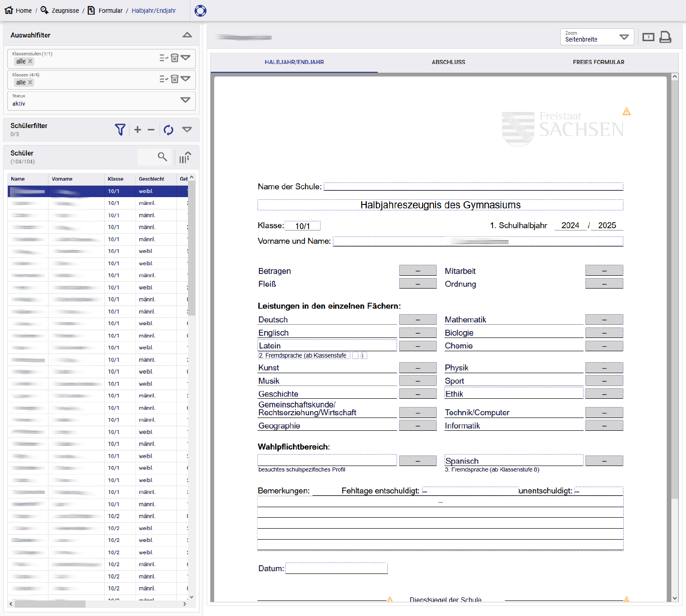
Task: Sort student table by Name column
Action: 28,179
